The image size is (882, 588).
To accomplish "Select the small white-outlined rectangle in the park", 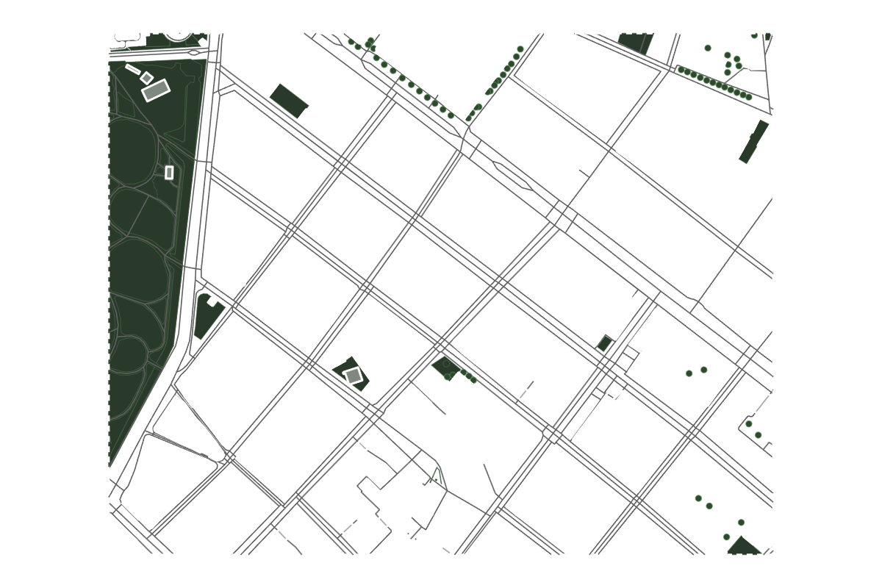I will point(169,173).
